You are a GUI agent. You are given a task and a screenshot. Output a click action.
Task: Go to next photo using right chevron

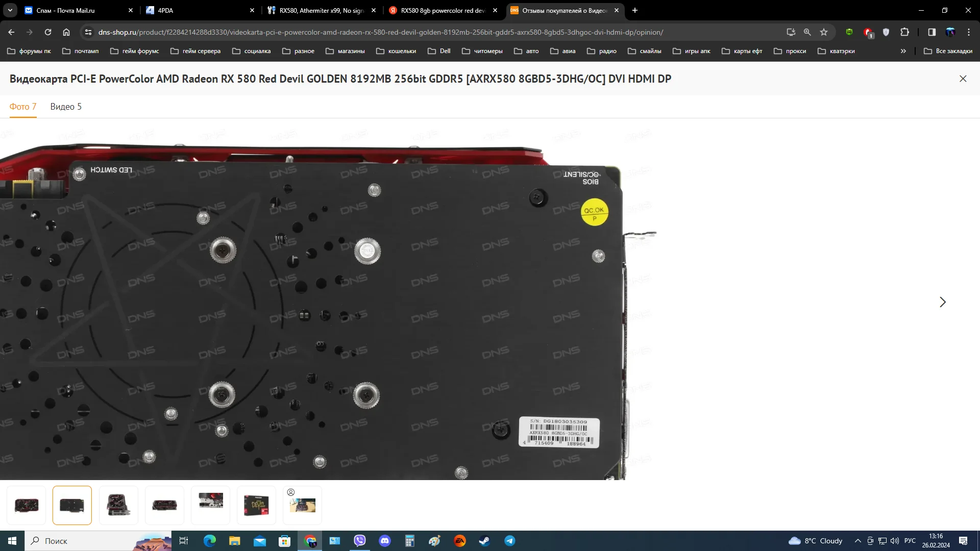click(x=942, y=302)
